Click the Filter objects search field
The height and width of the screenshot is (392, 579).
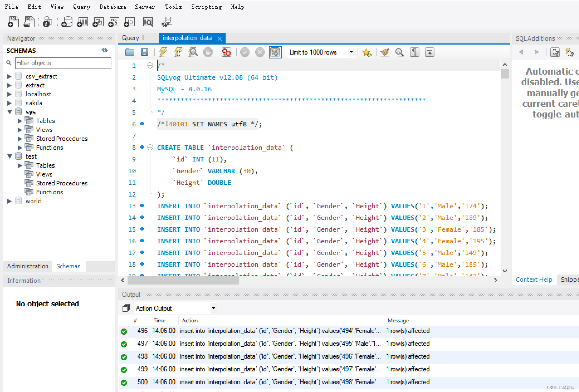coord(63,63)
